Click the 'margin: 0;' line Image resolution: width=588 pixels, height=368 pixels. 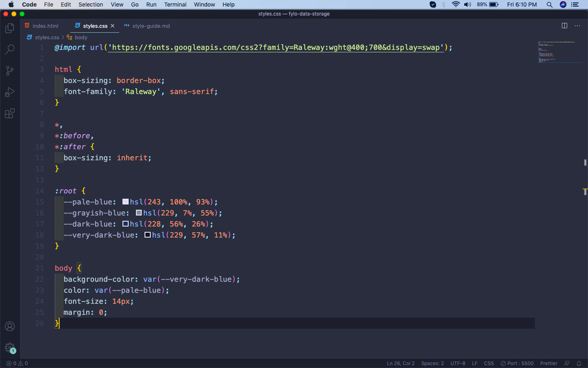coord(85,312)
